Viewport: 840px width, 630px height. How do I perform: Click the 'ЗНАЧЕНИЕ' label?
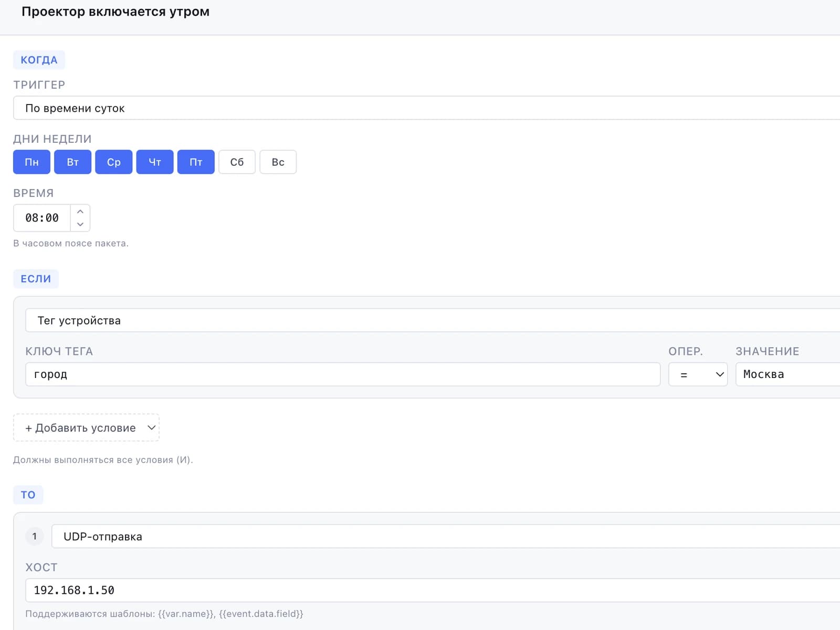(x=768, y=351)
